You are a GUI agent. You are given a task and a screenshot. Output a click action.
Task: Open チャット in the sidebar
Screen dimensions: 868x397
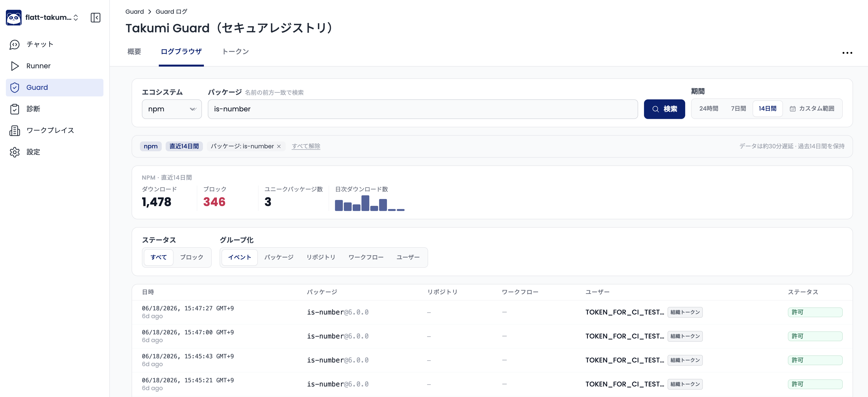click(55, 44)
